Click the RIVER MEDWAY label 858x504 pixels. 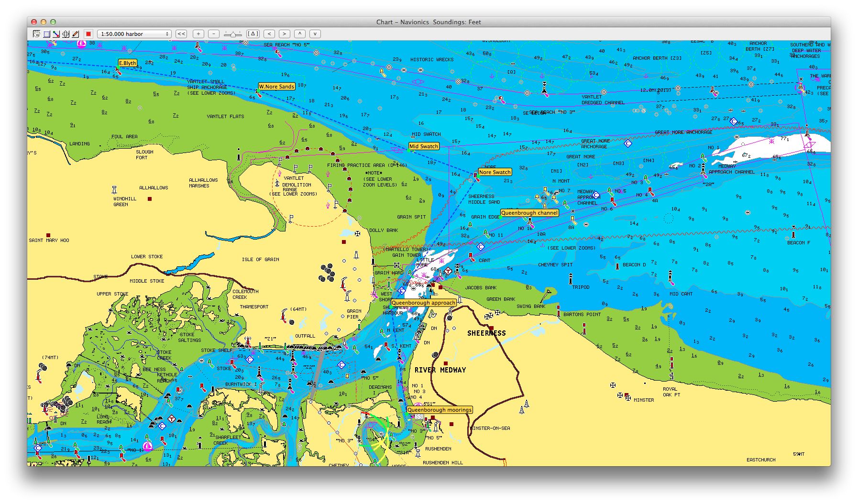click(440, 370)
